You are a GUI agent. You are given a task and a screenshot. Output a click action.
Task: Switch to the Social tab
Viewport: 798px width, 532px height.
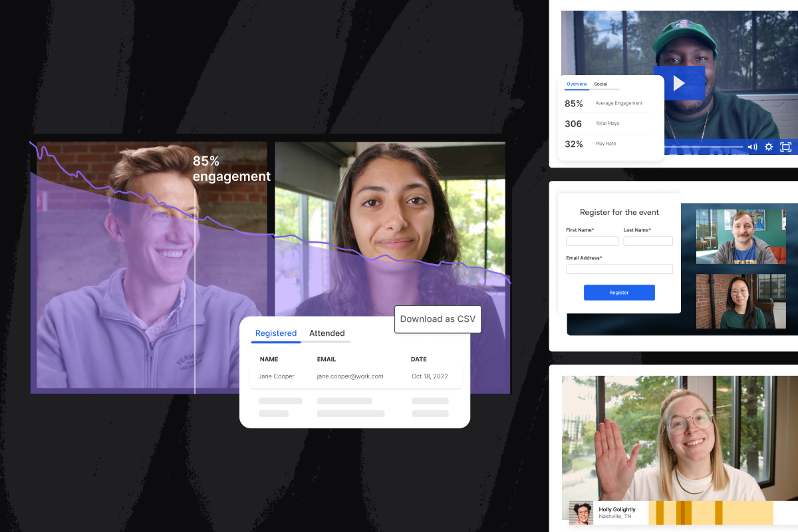point(600,84)
